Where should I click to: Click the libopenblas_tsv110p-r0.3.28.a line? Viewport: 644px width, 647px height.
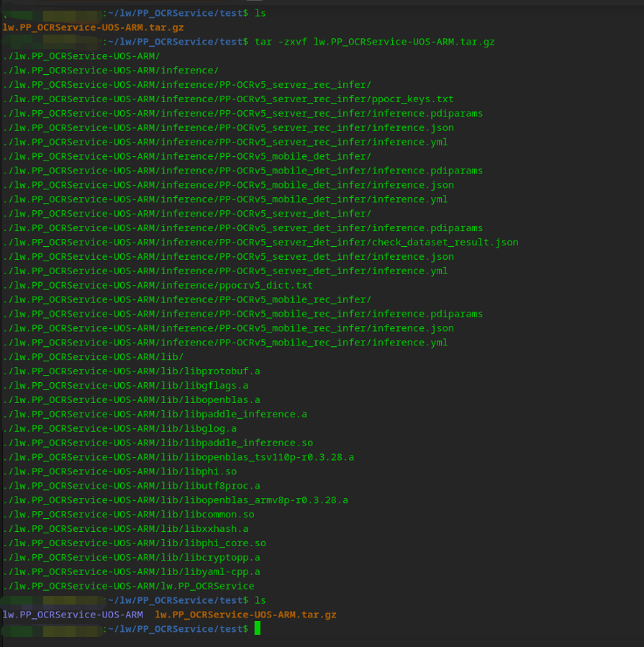pyautogui.click(x=178, y=457)
